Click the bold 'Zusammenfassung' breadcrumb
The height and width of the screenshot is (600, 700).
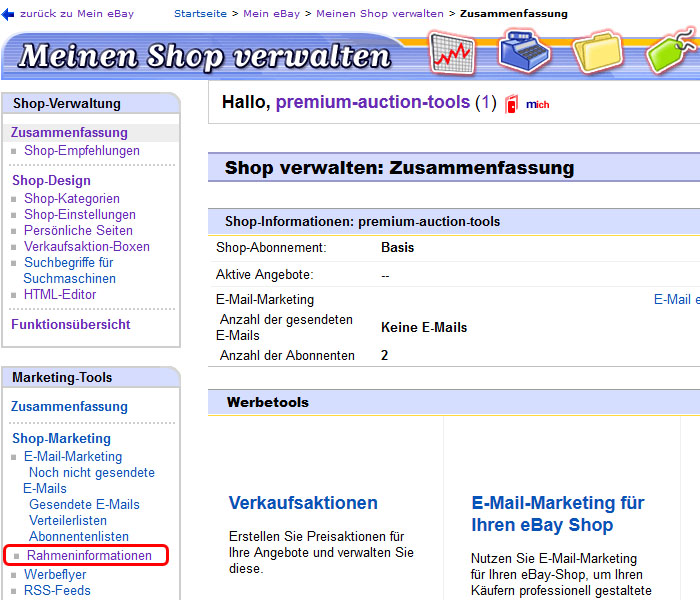pos(514,14)
